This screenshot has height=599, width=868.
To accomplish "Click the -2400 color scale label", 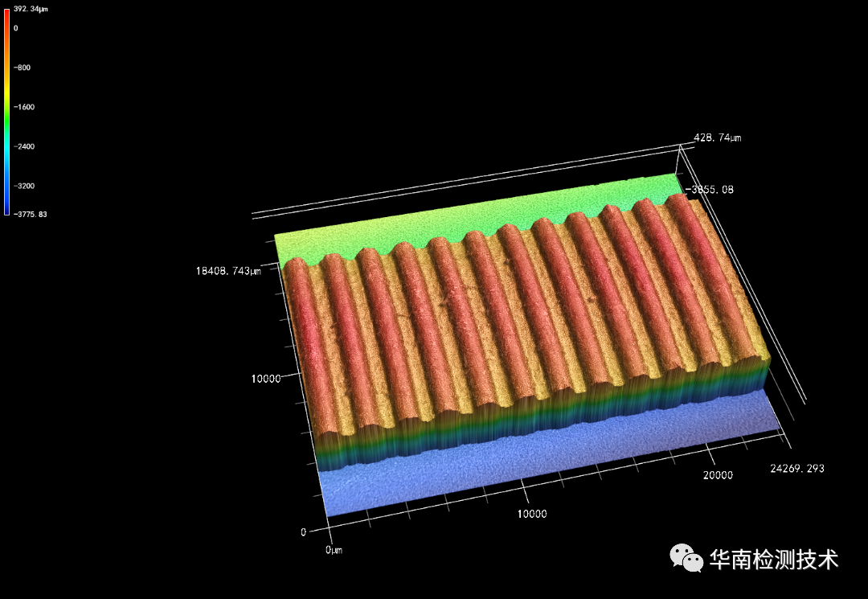I will (24, 146).
